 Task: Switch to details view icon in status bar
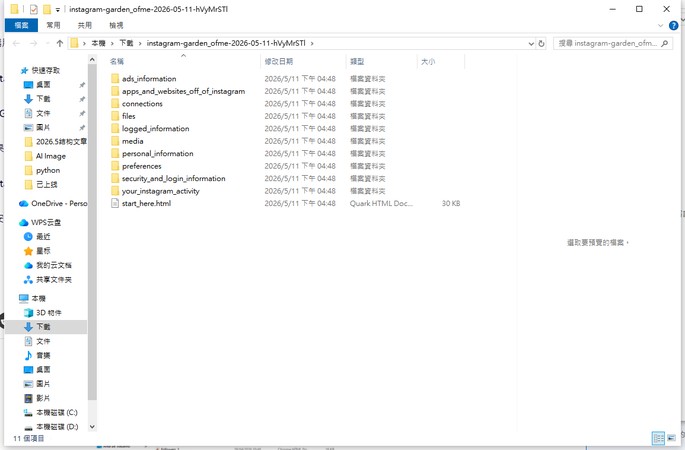click(x=658, y=438)
